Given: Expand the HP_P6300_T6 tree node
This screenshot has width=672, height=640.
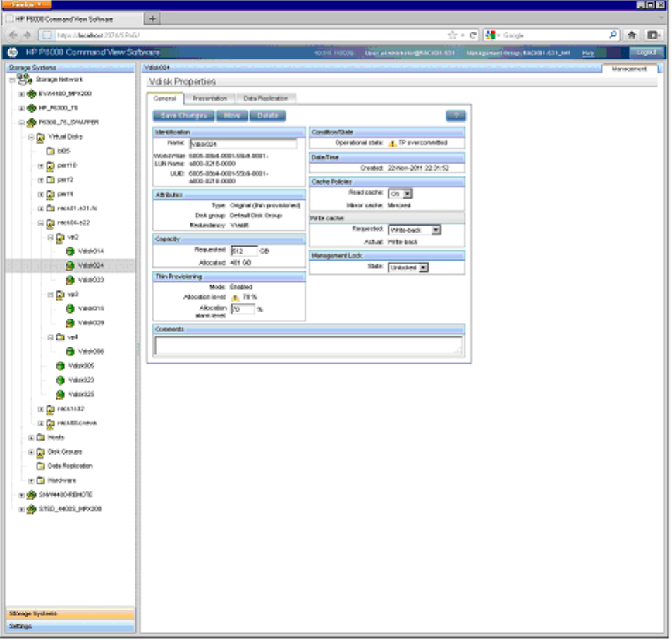Looking at the screenshot, I should (21, 109).
